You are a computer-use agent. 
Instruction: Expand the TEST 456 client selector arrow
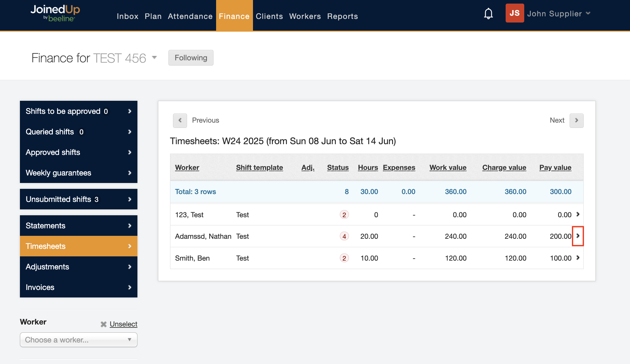(154, 58)
